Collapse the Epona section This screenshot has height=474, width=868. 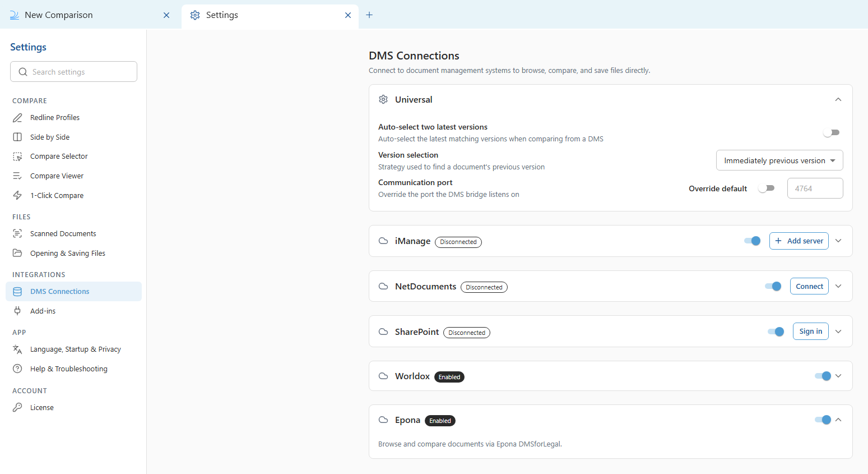[x=838, y=420]
